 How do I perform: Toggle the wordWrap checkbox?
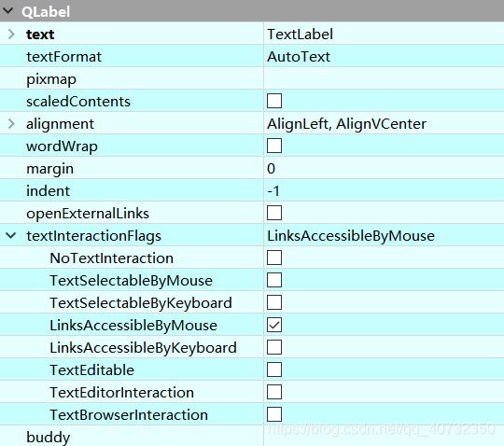[x=274, y=146]
